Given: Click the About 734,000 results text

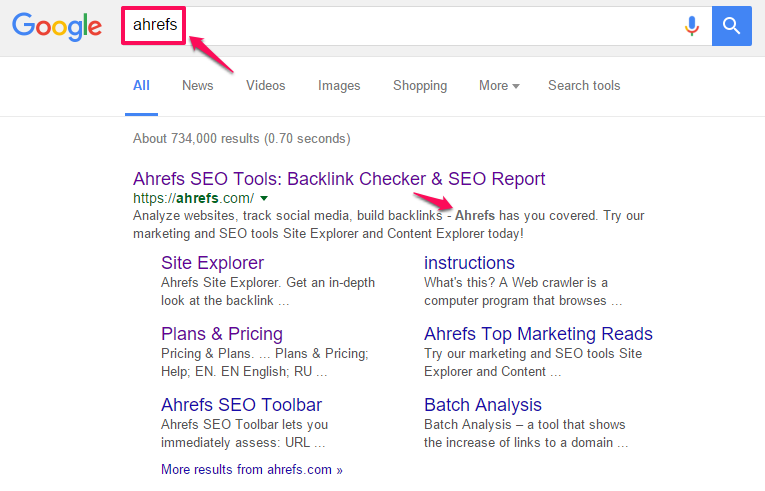Looking at the screenshot, I should pyautogui.click(x=242, y=139).
